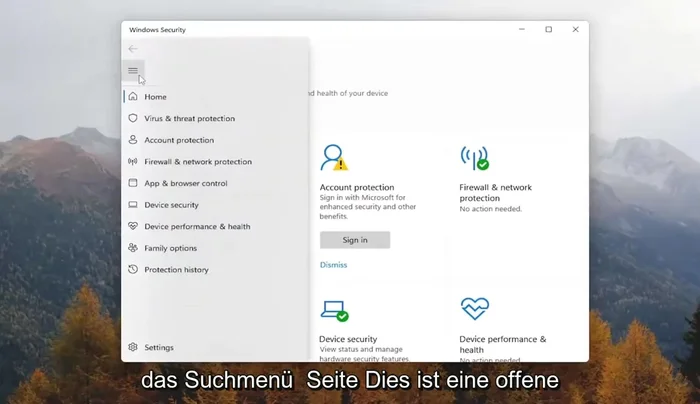Viewport: 700px width, 404px height.
Task: Open the Device security tile icon
Action: [x=334, y=311]
